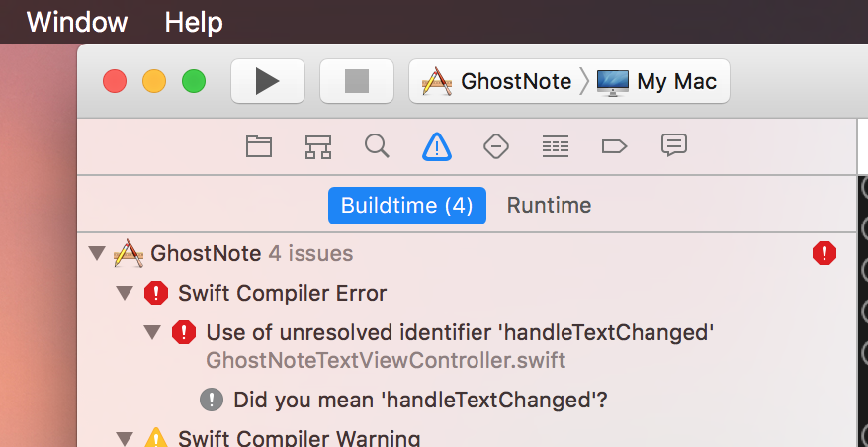The width and height of the screenshot is (868, 447).
Task: Collapse the Swift Compiler Warning group
Action: pyautogui.click(x=126, y=439)
